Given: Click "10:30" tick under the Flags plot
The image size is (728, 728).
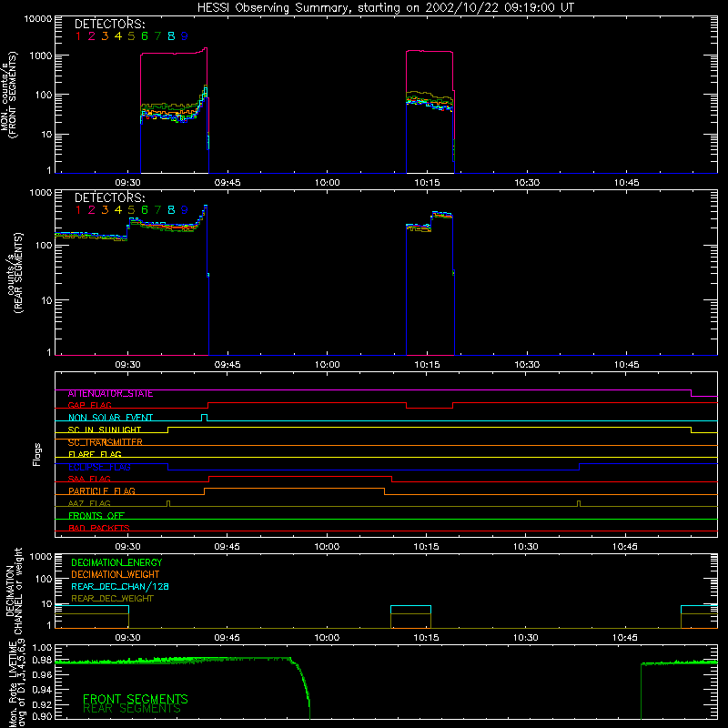Looking at the screenshot, I should pos(526,547).
